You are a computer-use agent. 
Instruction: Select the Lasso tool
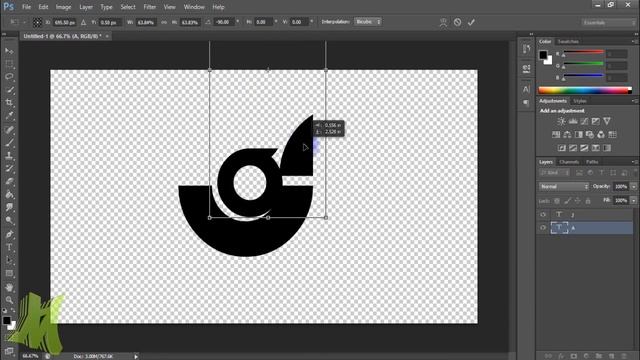[9, 77]
